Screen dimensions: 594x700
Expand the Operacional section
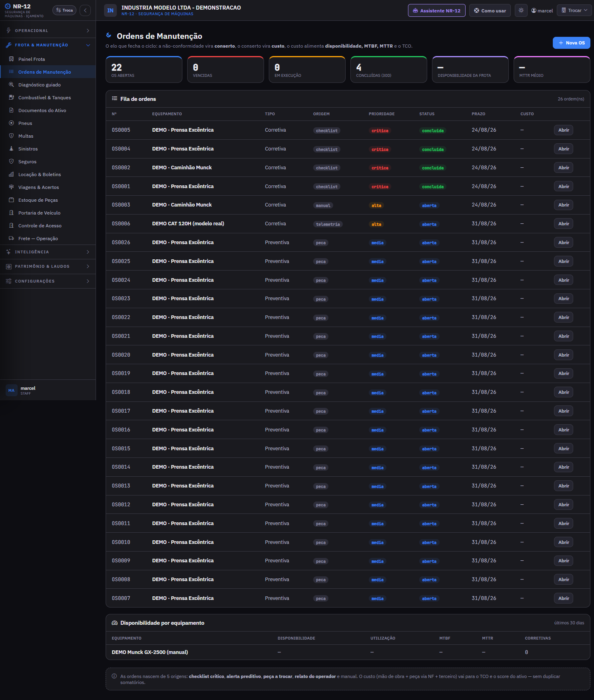point(48,30)
